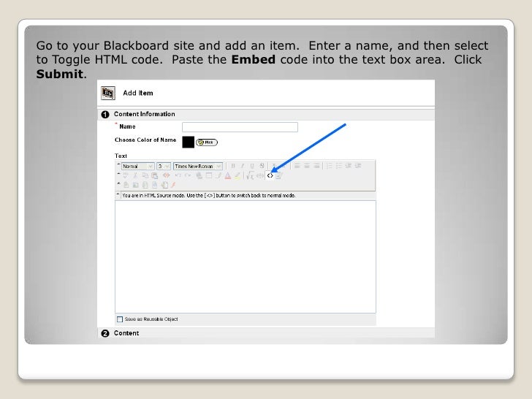Click the Align Left icon
Viewport: 532px width, 399px height.
coord(297,166)
